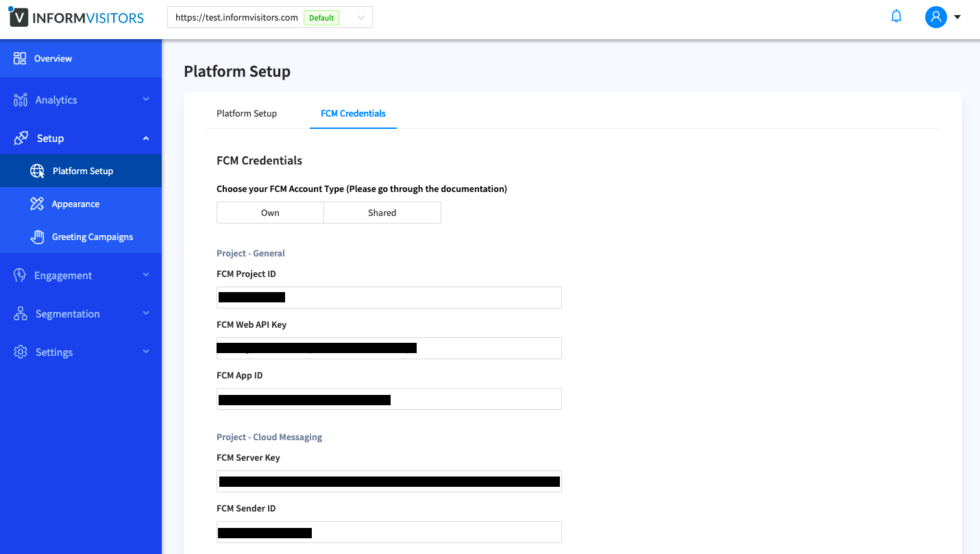The image size is (980, 554).
Task: Click the Platform Setup page heading
Action: click(237, 71)
